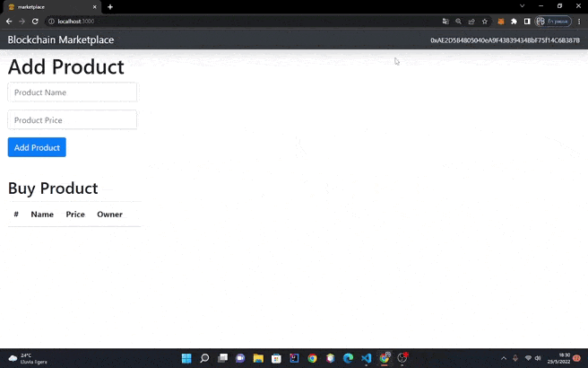Open the JetBrains IDE taskbar icon
Viewport: 588px width, 368px height.
click(294, 358)
